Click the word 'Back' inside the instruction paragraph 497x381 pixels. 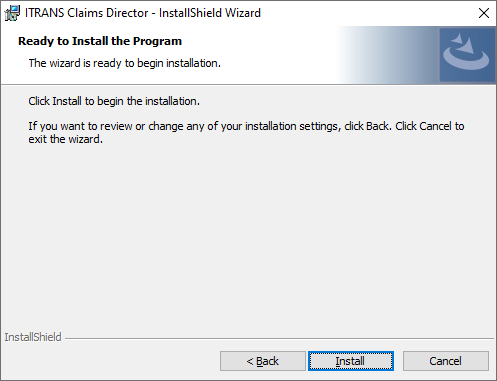click(377, 126)
